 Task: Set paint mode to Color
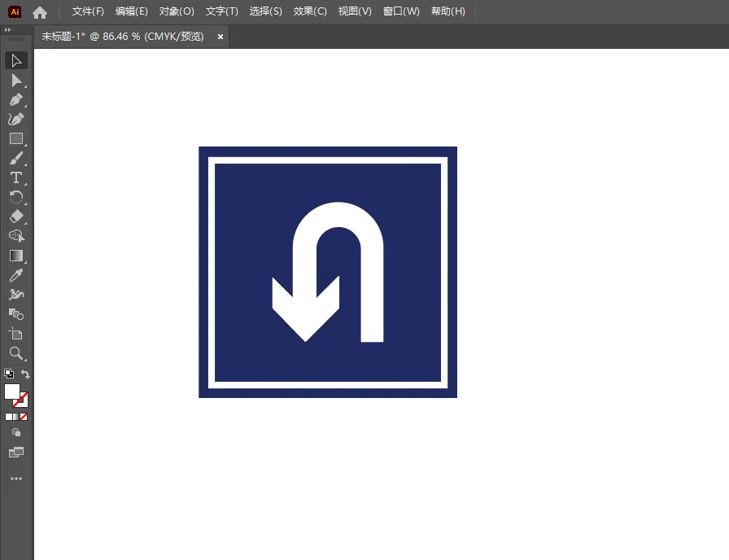pyautogui.click(x=8, y=417)
